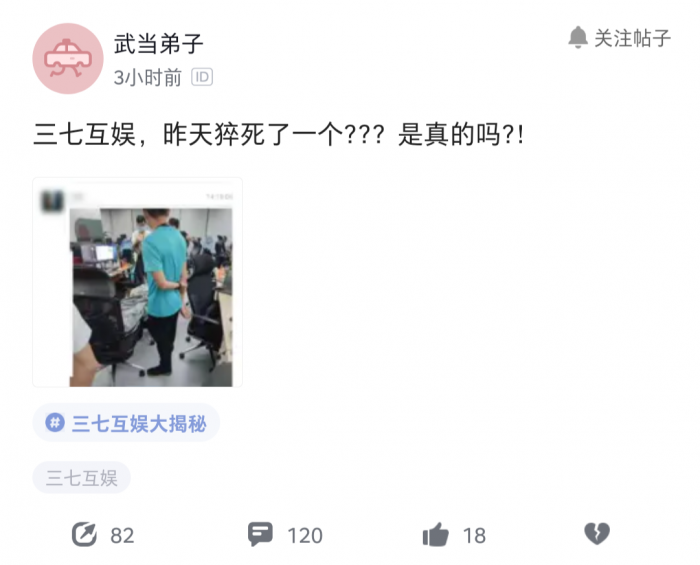Tap the share arrow icon

coord(84,534)
